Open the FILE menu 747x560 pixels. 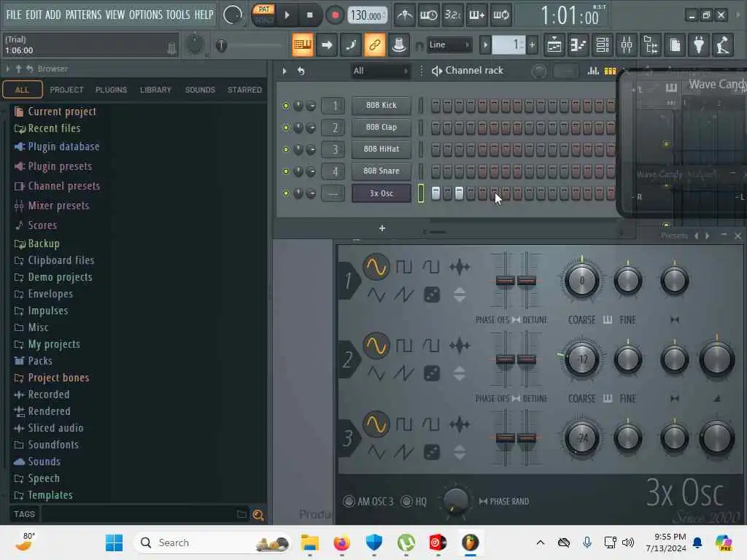click(13, 15)
